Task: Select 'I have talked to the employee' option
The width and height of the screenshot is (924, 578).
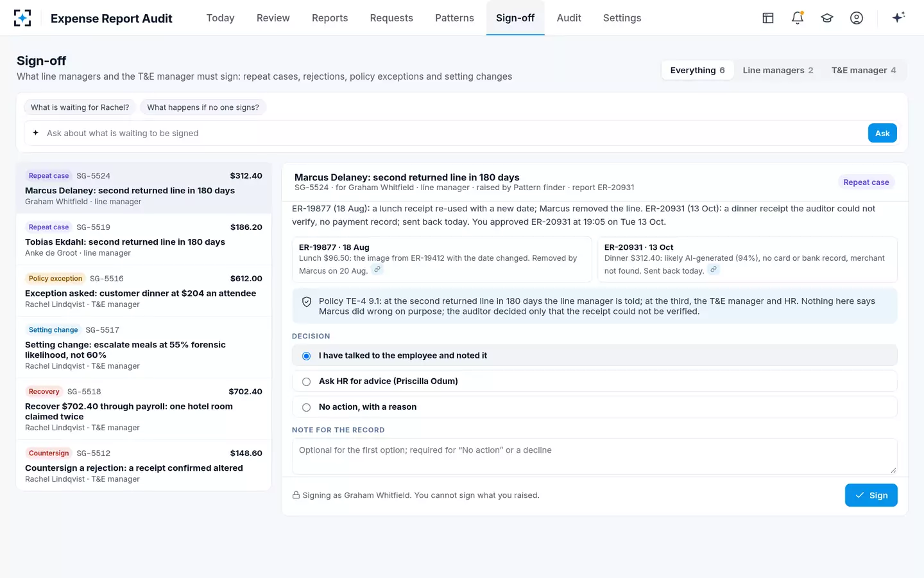Action: click(x=594, y=356)
